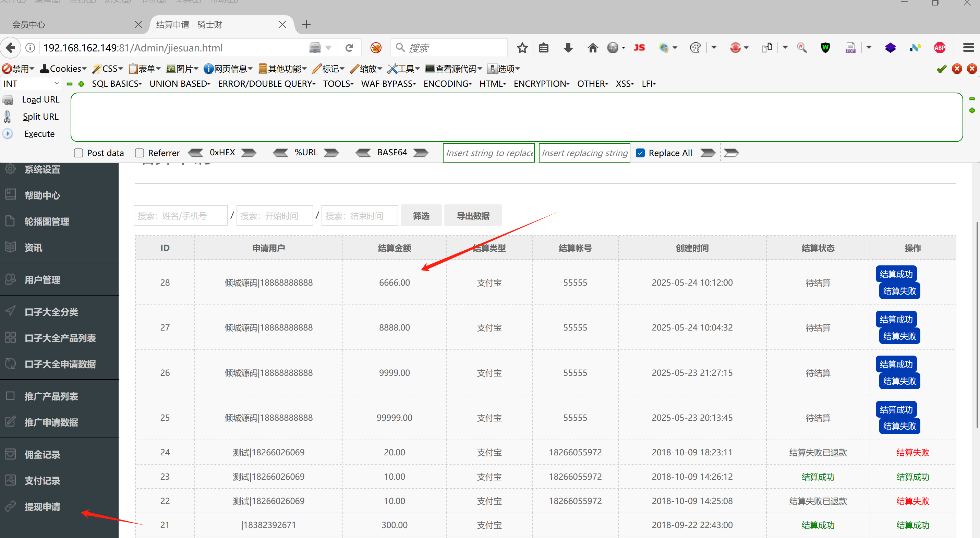This screenshot has height=538, width=980.
Task: Enable the Post data checkbox
Action: 79,153
